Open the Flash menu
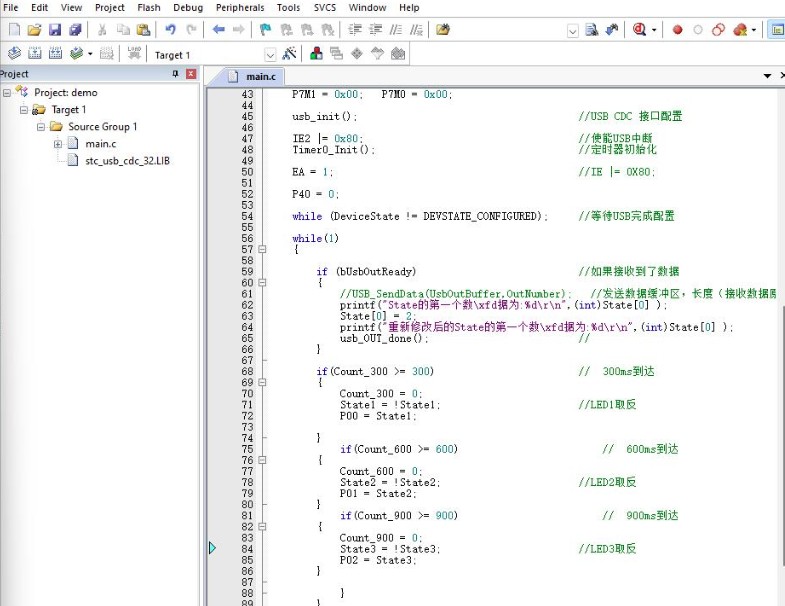The height and width of the screenshot is (606, 785). [149, 8]
